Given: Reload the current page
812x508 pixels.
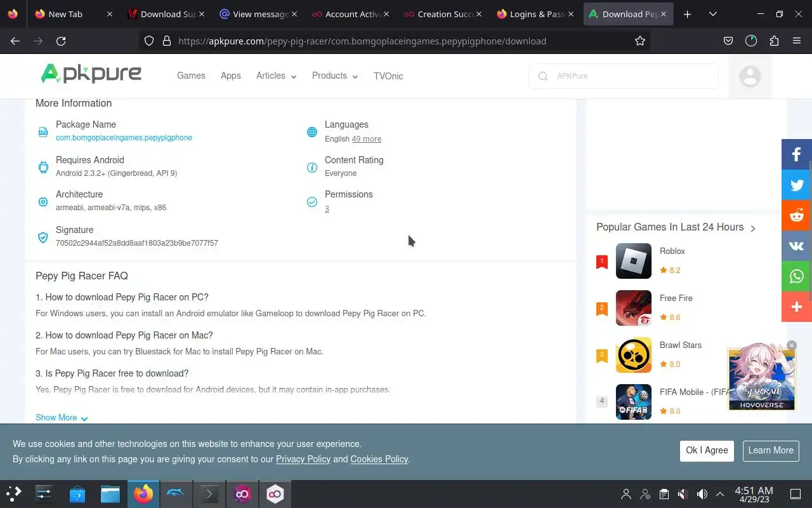Looking at the screenshot, I should (x=61, y=41).
